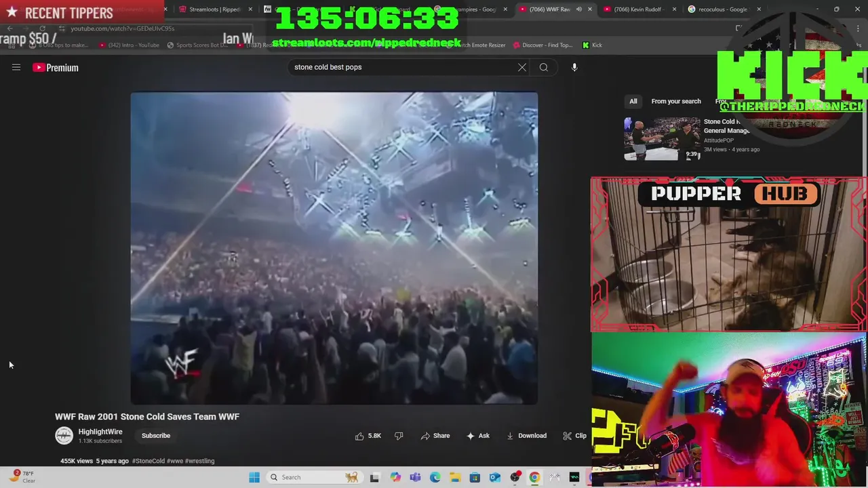Close the recoculous Google tab
868x488 pixels.
(759, 9)
